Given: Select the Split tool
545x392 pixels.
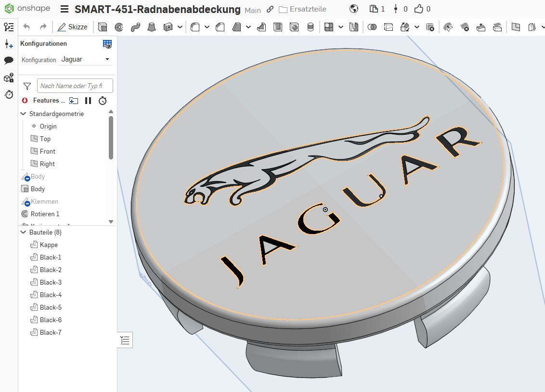Looking at the screenshot, I should (x=388, y=27).
